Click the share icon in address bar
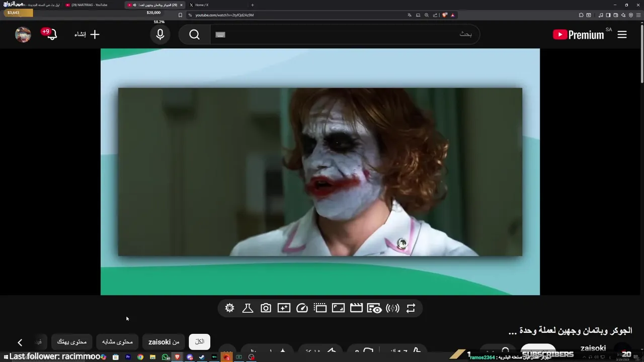The height and width of the screenshot is (362, 644). (435, 15)
